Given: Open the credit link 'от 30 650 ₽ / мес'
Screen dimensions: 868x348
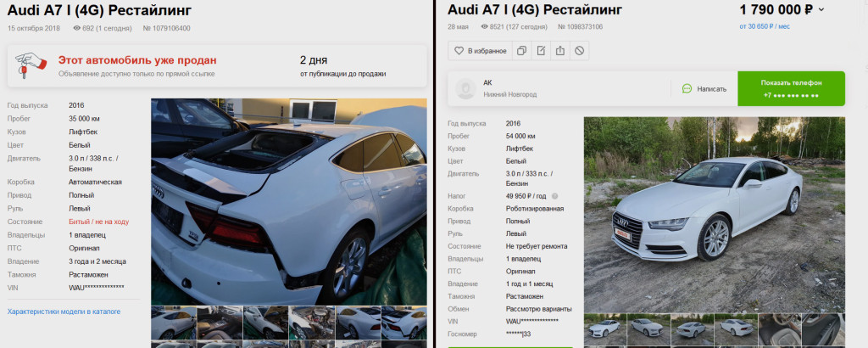Looking at the screenshot, I should point(765,26).
